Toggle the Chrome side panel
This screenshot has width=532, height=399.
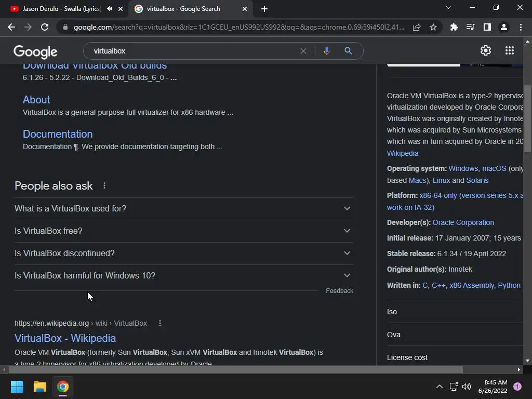pos(487,27)
